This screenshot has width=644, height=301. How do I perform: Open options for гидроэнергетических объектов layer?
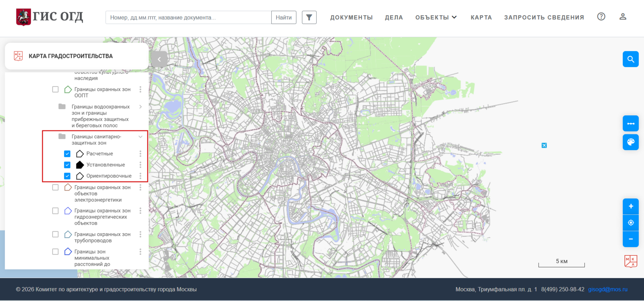point(140,211)
